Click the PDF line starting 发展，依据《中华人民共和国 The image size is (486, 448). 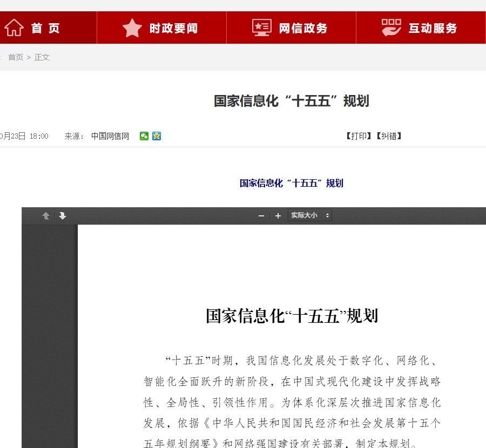(292, 423)
